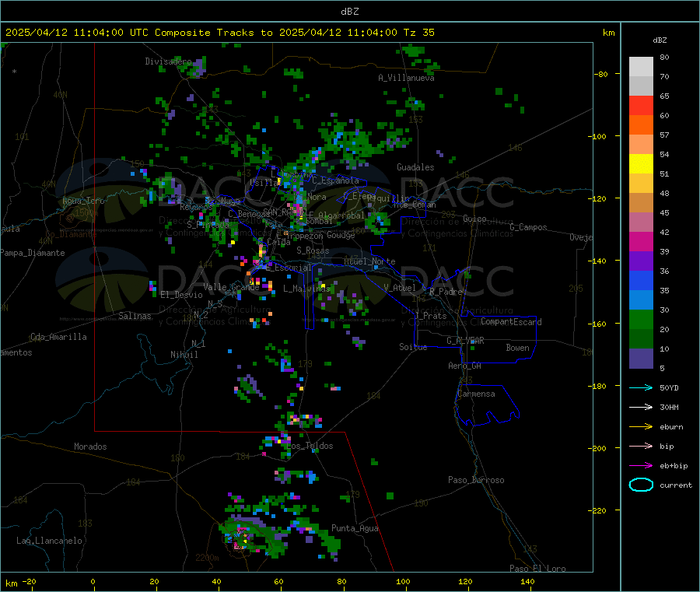Click the orange 57 dBZ legend swatch
700x592 pixels.
641,125
